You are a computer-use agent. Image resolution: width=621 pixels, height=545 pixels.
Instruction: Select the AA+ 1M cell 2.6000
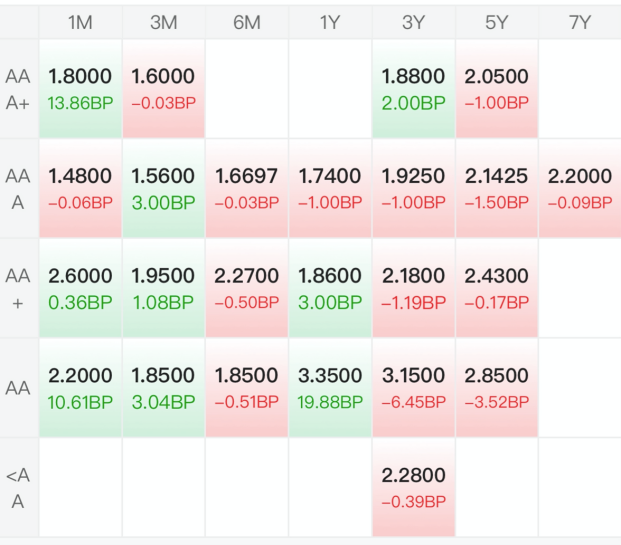tap(80, 288)
